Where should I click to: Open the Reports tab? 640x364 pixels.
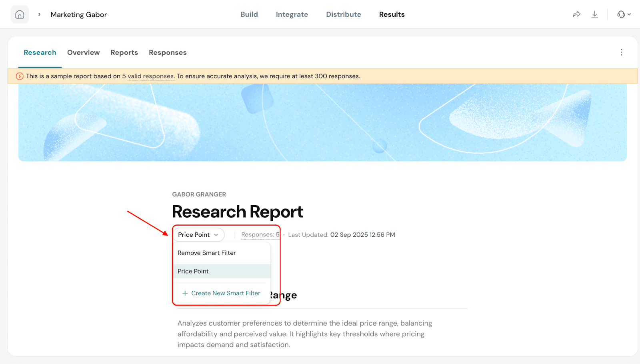tap(124, 52)
